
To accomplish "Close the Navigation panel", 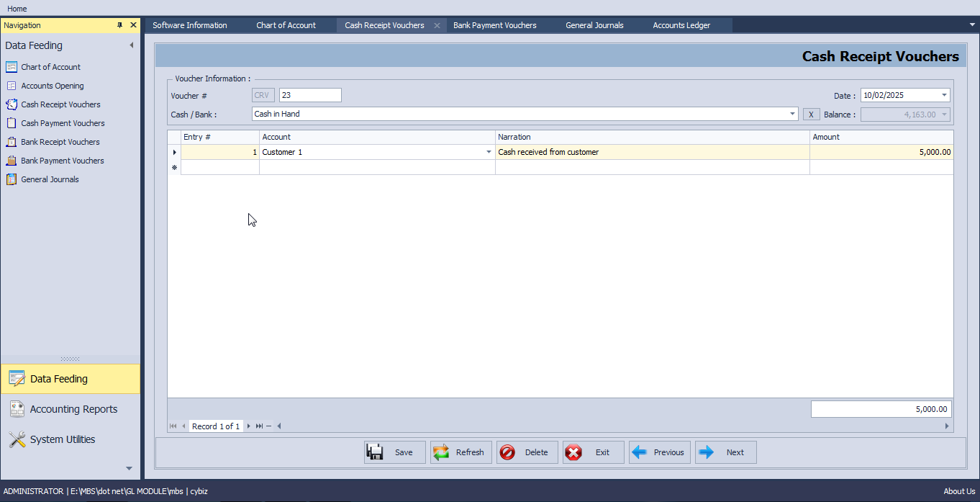I will point(133,25).
